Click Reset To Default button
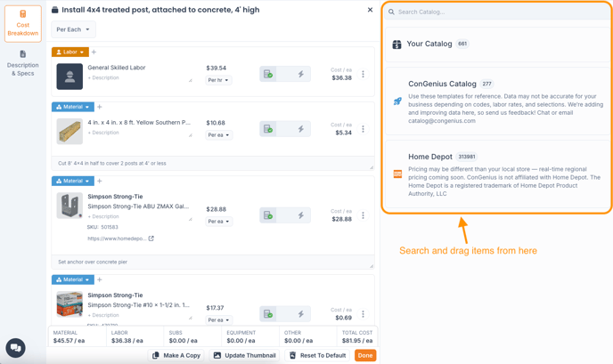 point(318,355)
